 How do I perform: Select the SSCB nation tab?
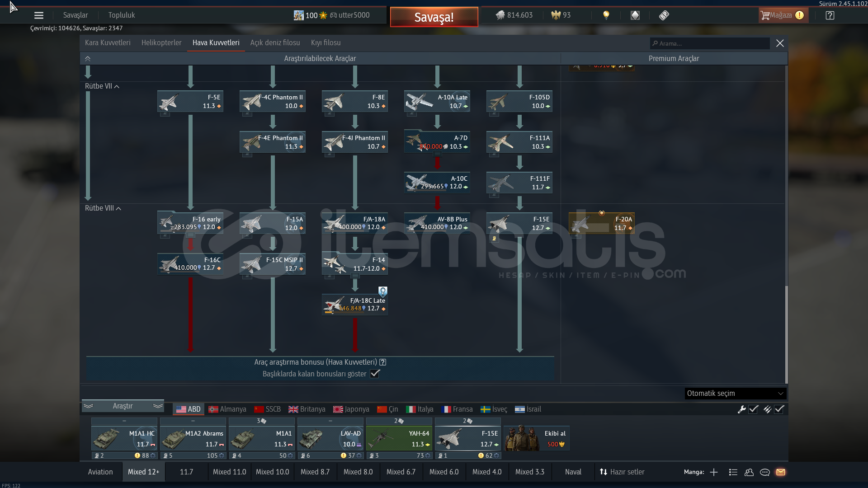coord(268,409)
